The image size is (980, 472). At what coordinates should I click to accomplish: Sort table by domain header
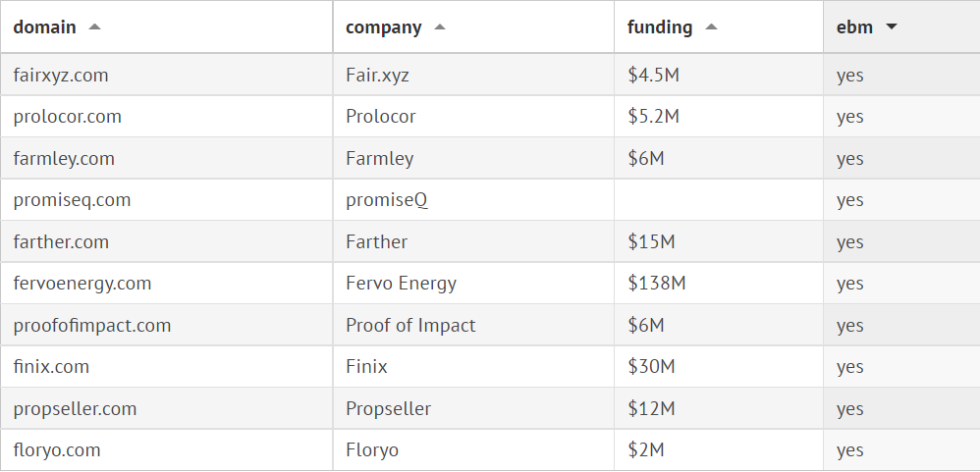click(x=45, y=27)
